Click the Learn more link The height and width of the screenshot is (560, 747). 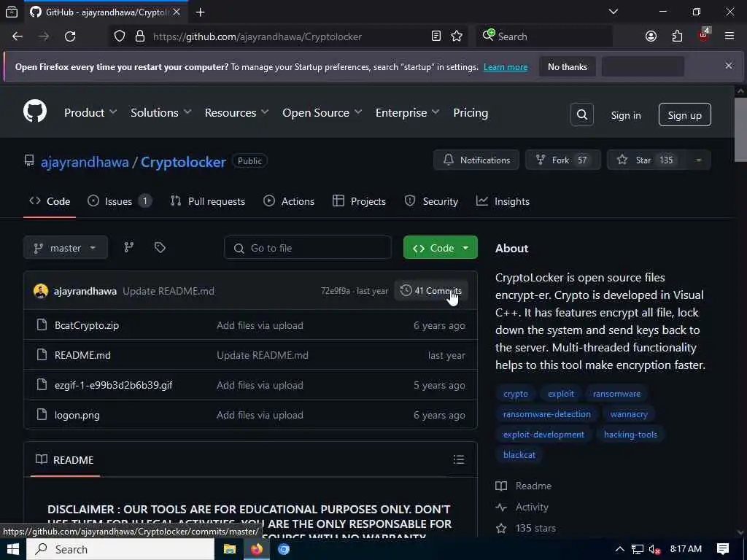click(x=506, y=67)
